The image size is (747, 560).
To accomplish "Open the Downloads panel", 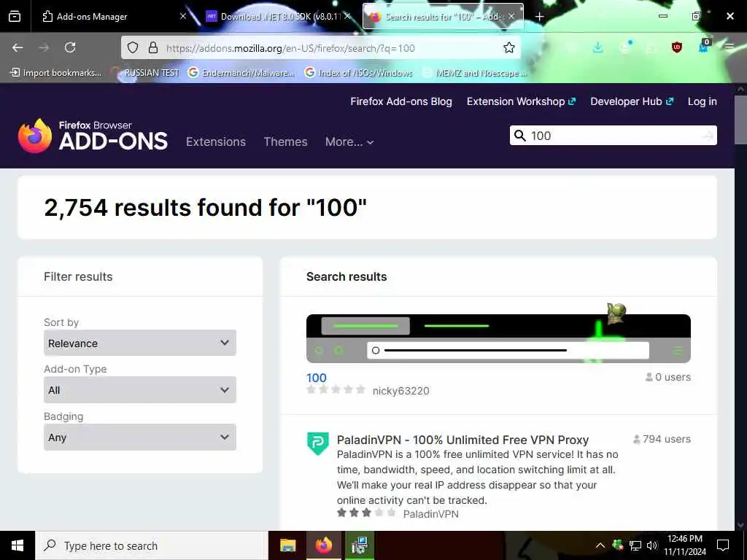I will click(x=598, y=47).
